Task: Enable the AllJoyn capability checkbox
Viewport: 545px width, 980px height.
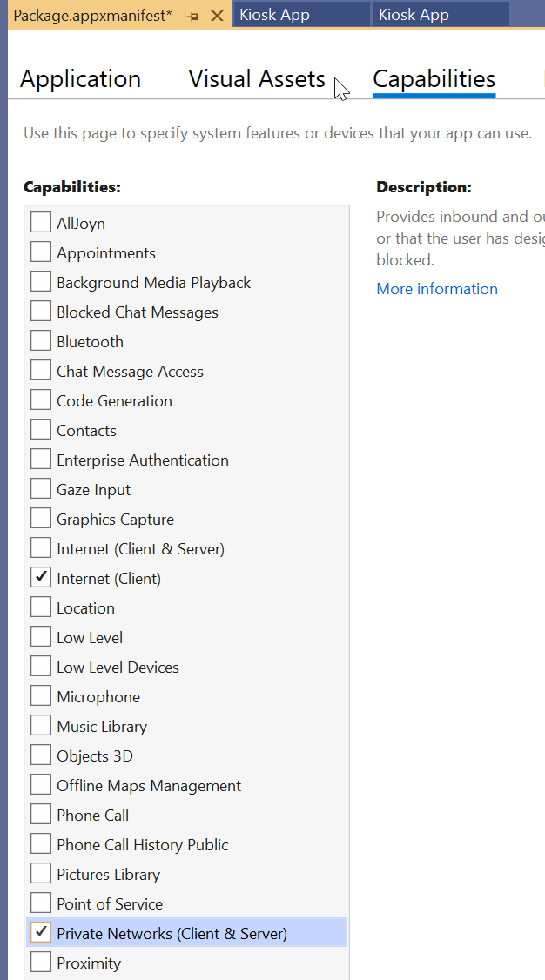Action: pyautogui.click(x=41, y=223)
